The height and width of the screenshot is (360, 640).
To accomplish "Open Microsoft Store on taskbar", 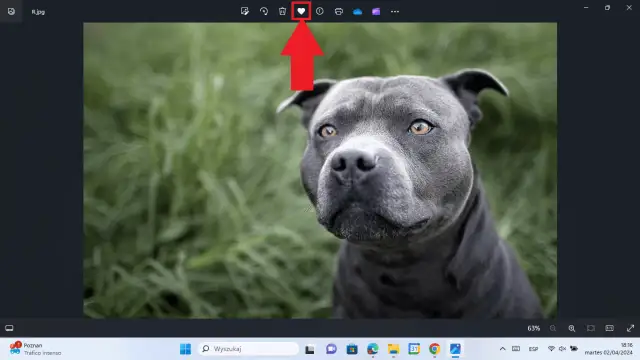I will click(x=352, y=349).
